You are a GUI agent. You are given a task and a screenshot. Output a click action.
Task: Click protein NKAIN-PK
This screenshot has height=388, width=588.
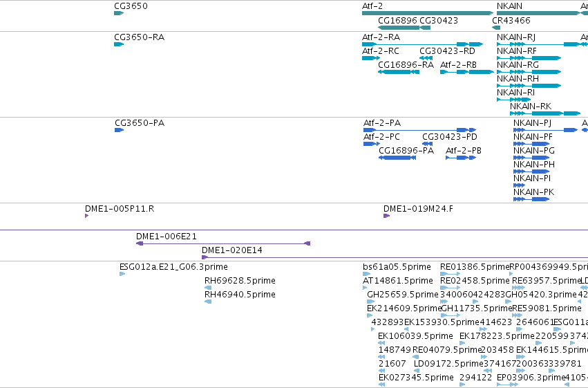(x=533, y=192)
